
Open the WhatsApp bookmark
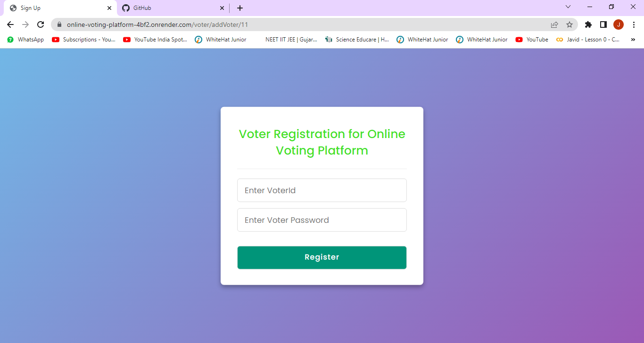pyautogui.click(x=26, y=40)
